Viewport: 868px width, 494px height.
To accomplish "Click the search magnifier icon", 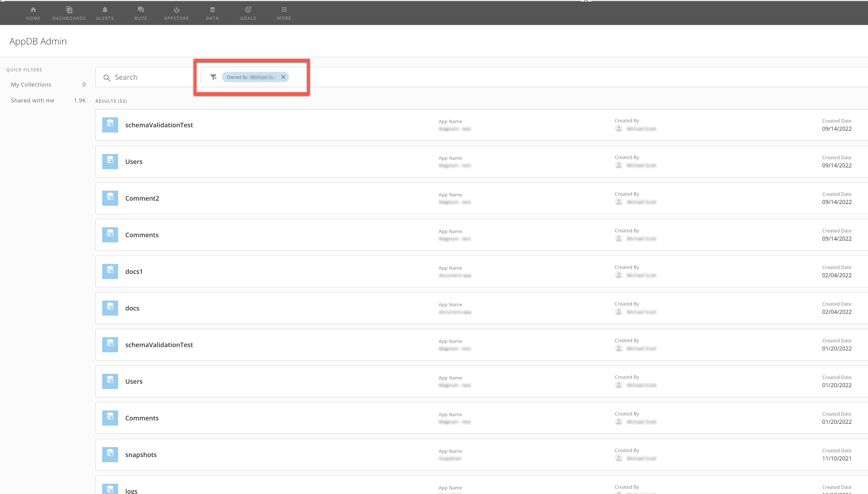I will pos(107,78).
